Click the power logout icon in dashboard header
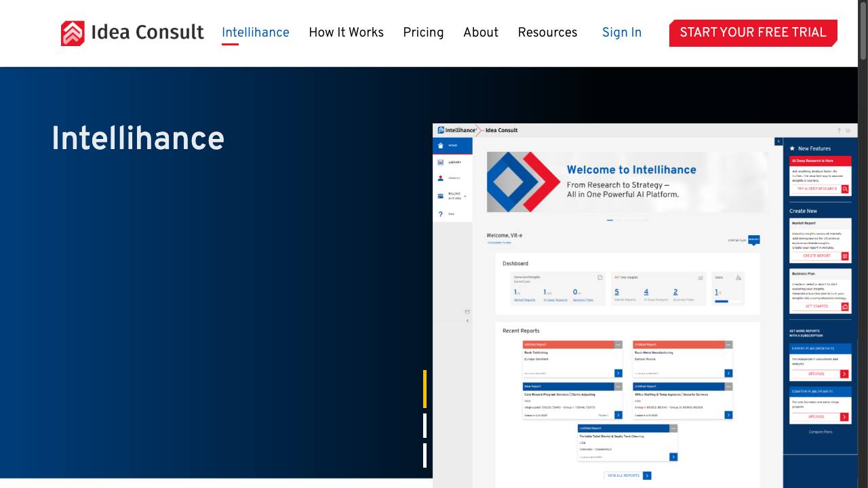Screen dimensions: 868x488 point(848,131)
